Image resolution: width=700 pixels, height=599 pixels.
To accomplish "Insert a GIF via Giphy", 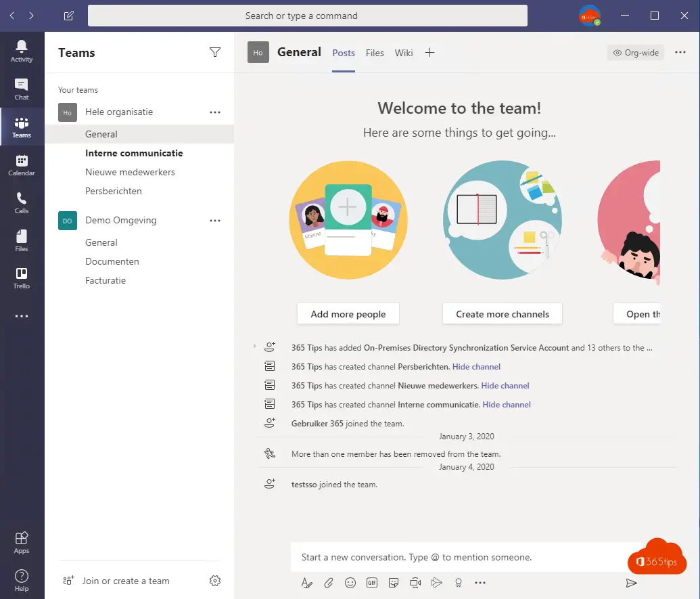I will [x=372, y=583].
